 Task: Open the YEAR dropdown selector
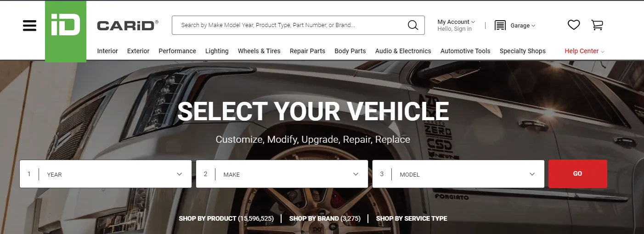pos(106,174)
